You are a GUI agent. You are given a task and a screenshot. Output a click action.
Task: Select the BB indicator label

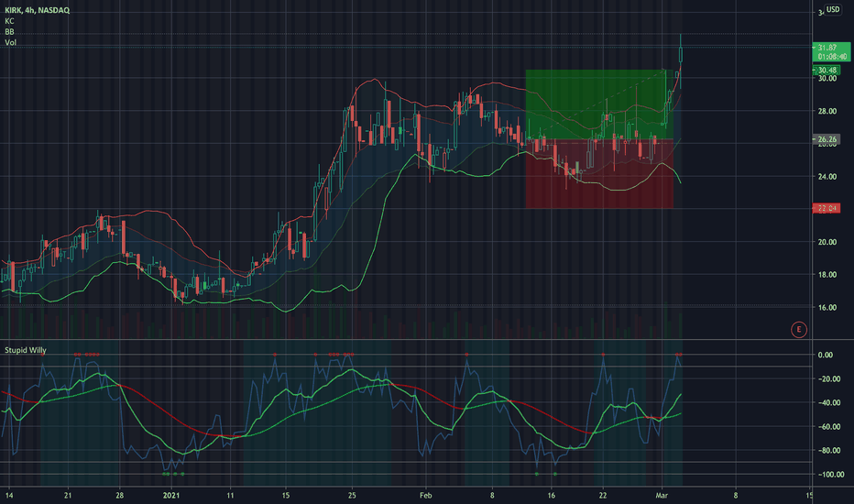point(9,31)
